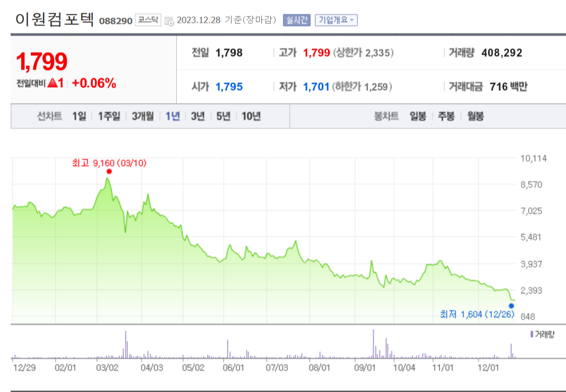Click the blue 최저 1,604 low marker dot
Viewport: 566px width, 392px height.
click(x=511, y=306)
